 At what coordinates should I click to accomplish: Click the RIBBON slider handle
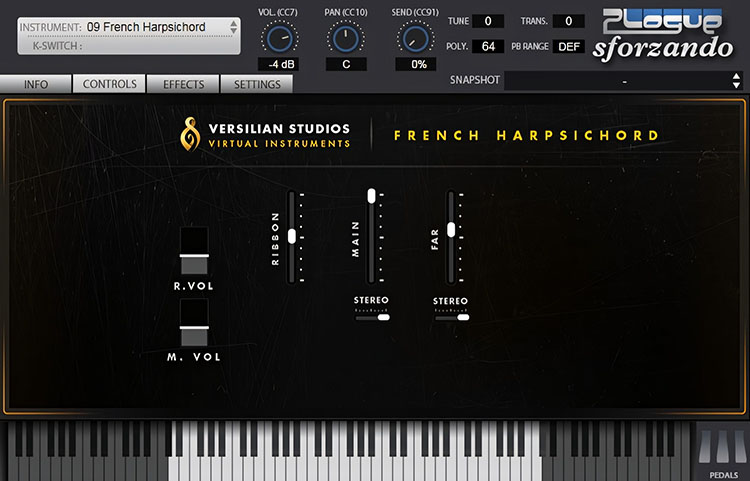(292, 236)
